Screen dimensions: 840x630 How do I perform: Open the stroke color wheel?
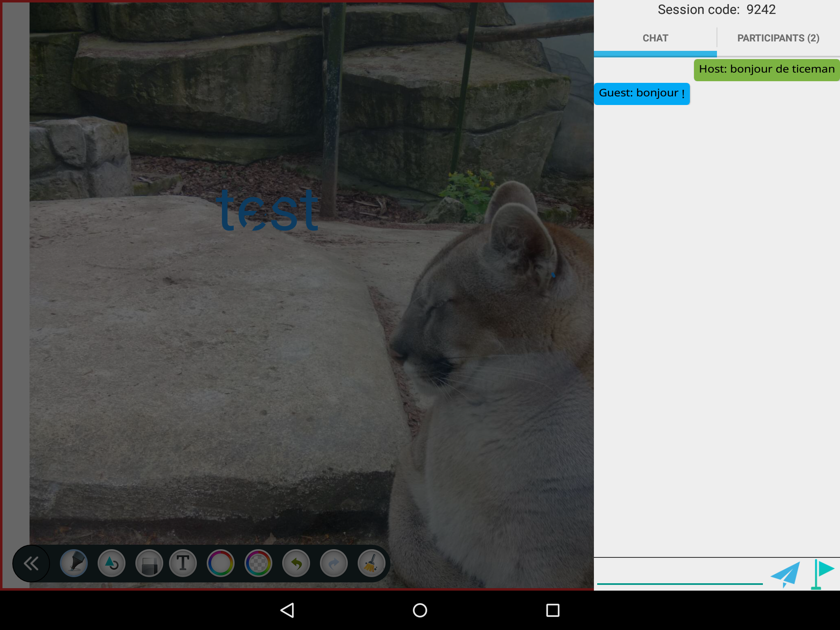click(221, 564)
